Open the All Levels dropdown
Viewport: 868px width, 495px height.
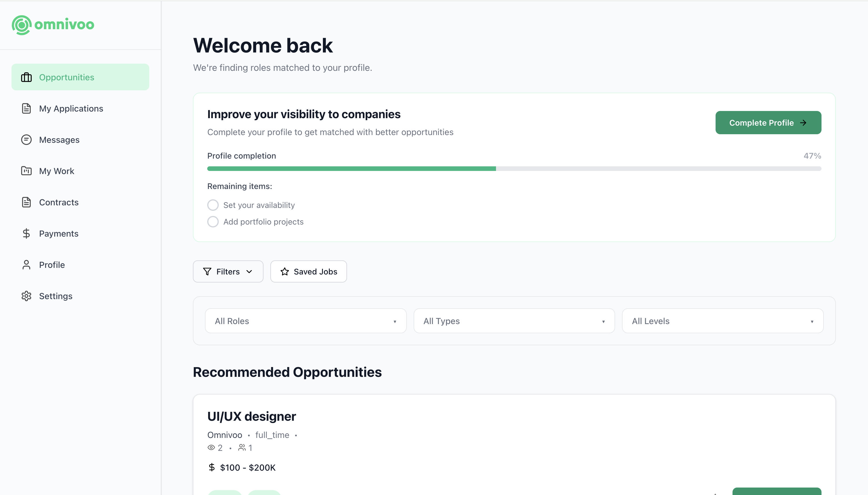pos(723,321)
